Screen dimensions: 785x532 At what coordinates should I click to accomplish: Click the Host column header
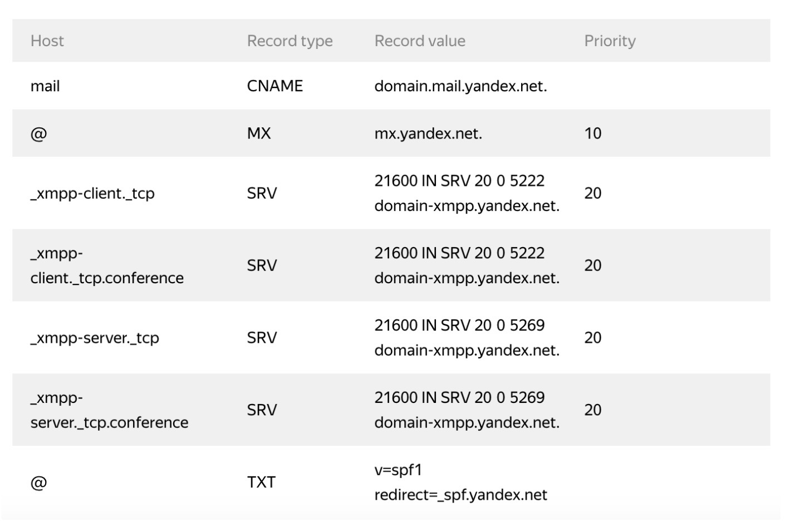[x=47, y=41]
